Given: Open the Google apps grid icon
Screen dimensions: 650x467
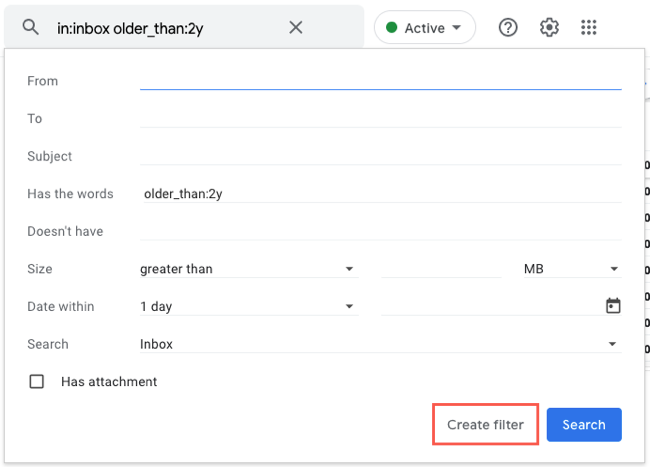Looking at the screenshot, I should 589,28.
